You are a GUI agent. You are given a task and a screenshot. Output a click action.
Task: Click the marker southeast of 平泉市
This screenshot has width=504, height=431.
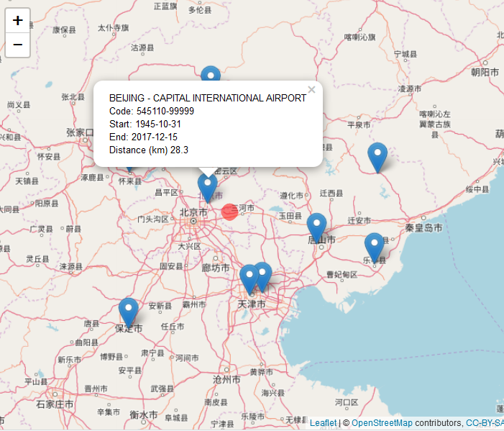[x=377, y=156]
